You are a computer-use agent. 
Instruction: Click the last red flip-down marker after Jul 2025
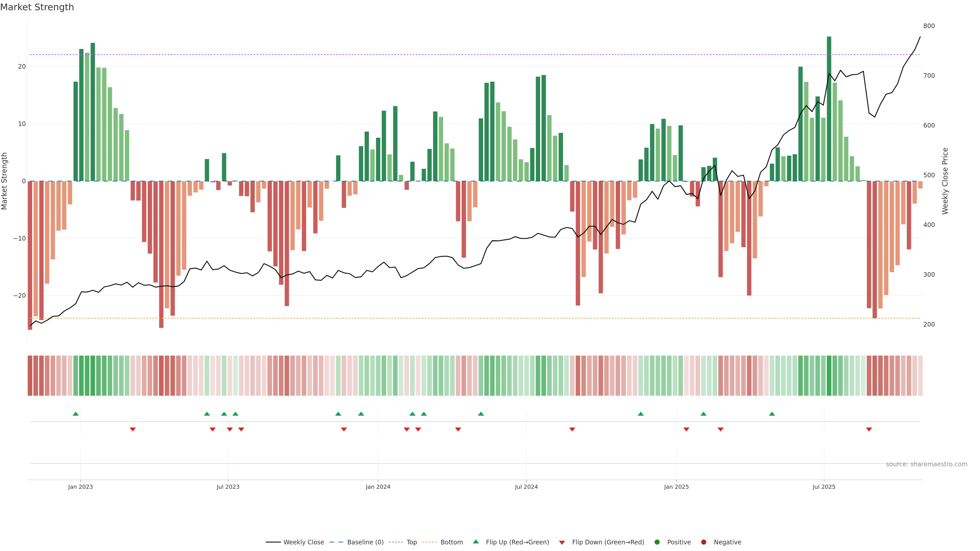tap(869, 429)
